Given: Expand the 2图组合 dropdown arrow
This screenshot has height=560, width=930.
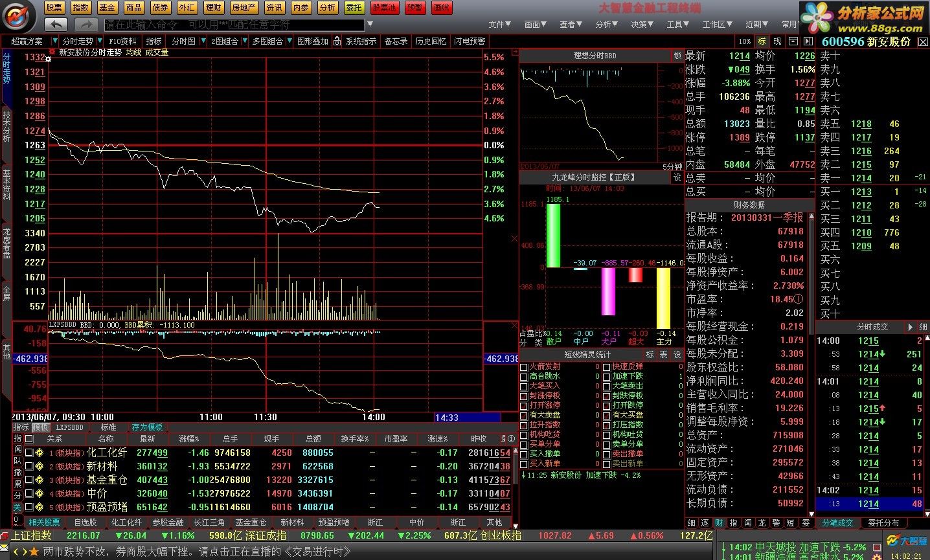Looking at the screenshot, I should [244, 41].
